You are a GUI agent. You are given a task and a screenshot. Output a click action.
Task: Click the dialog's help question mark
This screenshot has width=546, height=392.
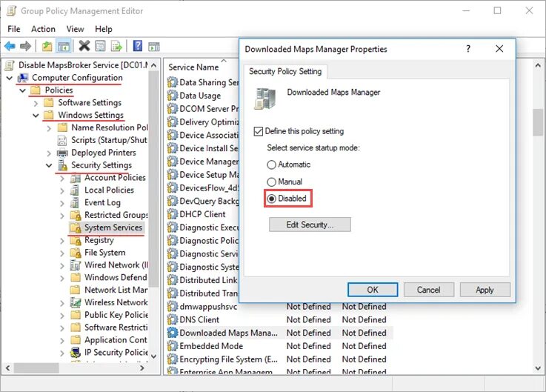click(x=468, y=49)
